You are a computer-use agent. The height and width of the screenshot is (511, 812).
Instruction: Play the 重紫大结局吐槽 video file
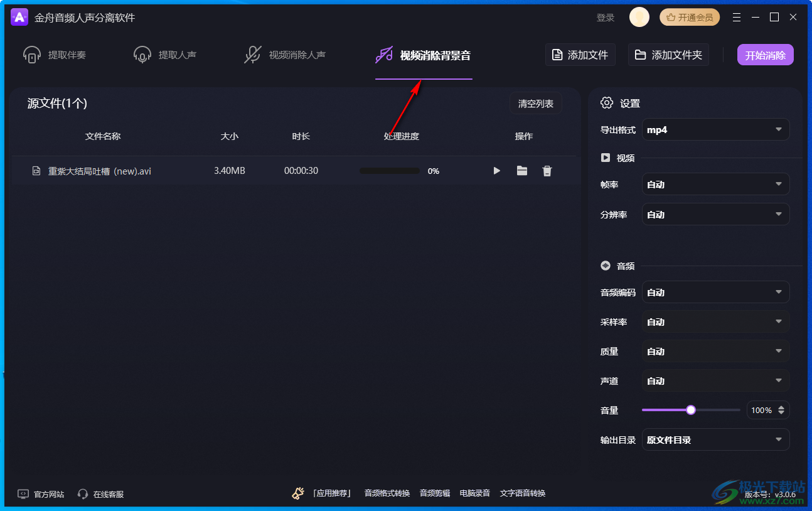pyautogui.click(x=496, y=171)
